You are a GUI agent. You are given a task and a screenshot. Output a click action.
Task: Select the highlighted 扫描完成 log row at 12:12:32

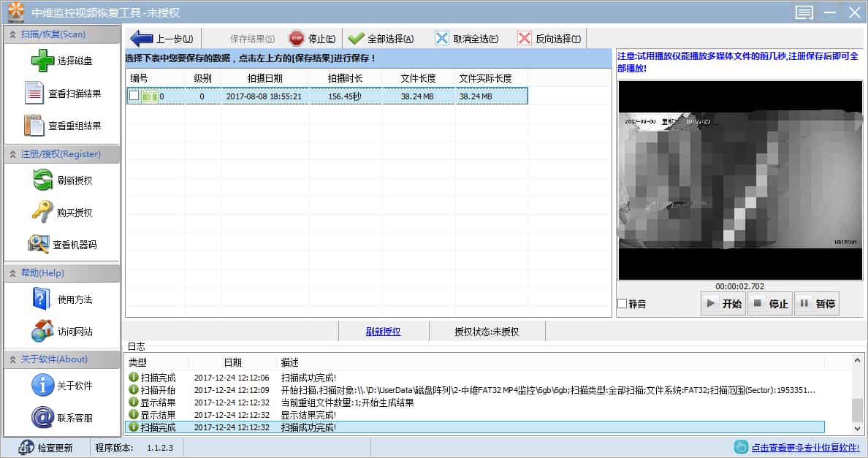[475, 427]
